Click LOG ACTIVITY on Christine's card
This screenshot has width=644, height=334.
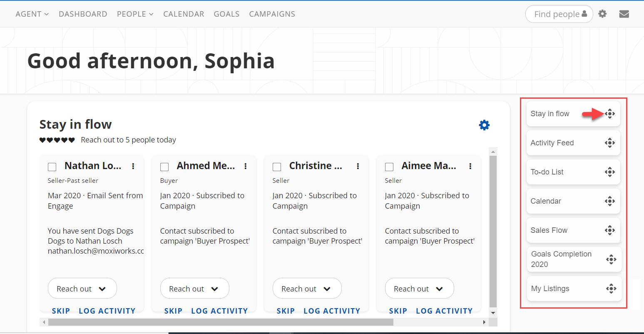[332, 311]
